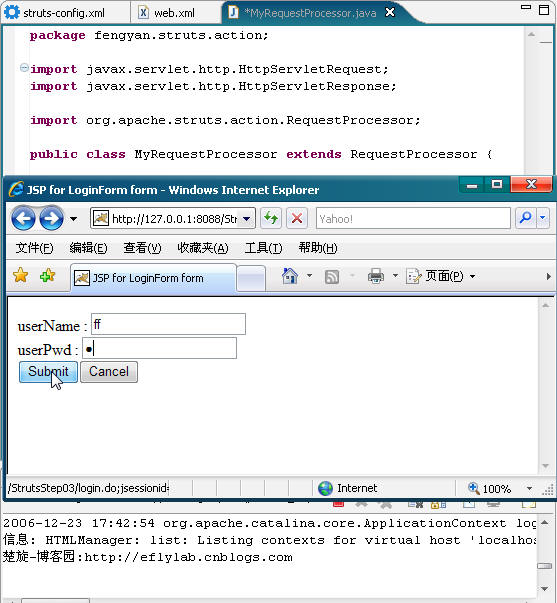
Task: Click the Add to Favorites icon
Action: click(x=47, y=275)
